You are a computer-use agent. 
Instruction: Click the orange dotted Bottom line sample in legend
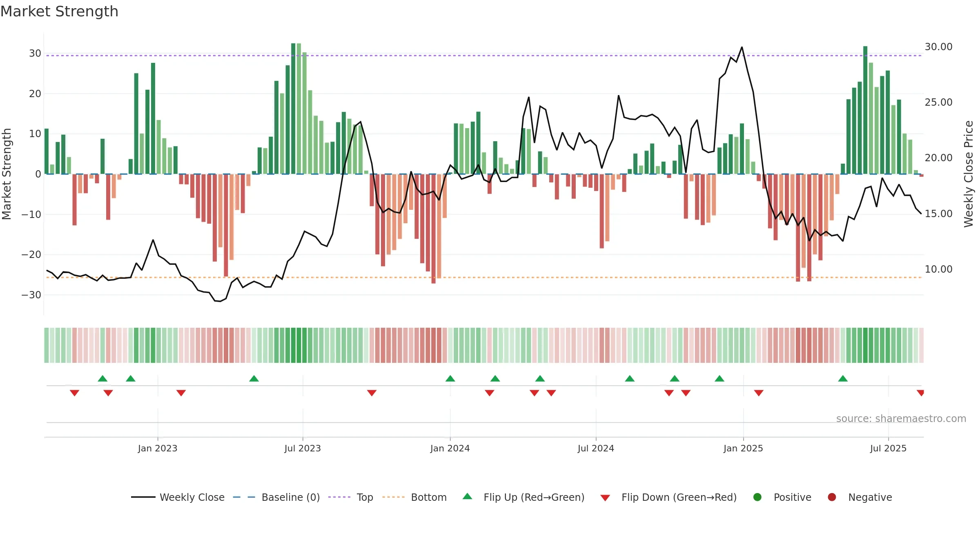[x=394, y=497]
